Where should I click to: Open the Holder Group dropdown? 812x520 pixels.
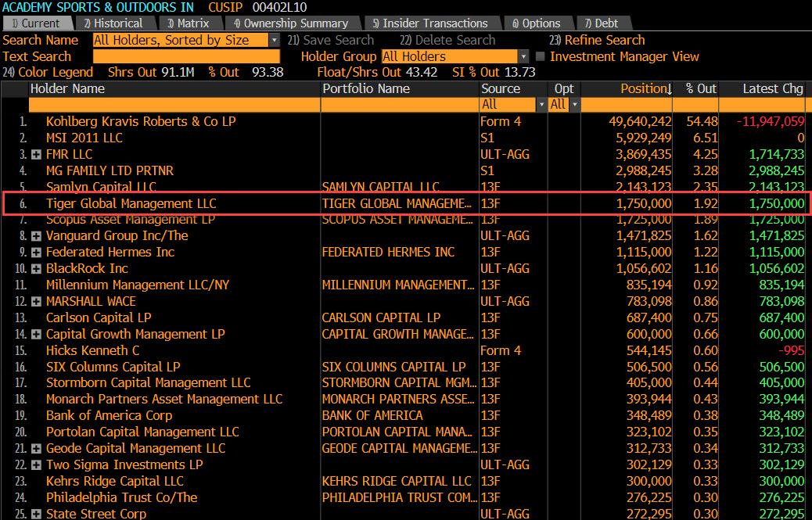click(523, 56)
